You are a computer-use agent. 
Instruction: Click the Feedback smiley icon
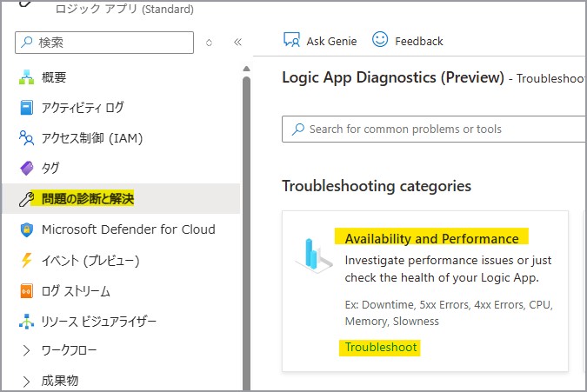point(380,39)
